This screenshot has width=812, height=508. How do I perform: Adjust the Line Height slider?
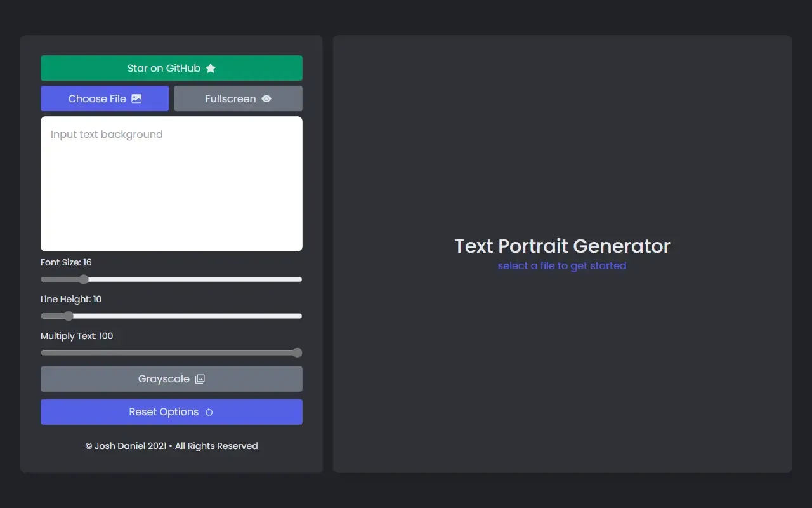pyautogui.click(x=171, y=316)
